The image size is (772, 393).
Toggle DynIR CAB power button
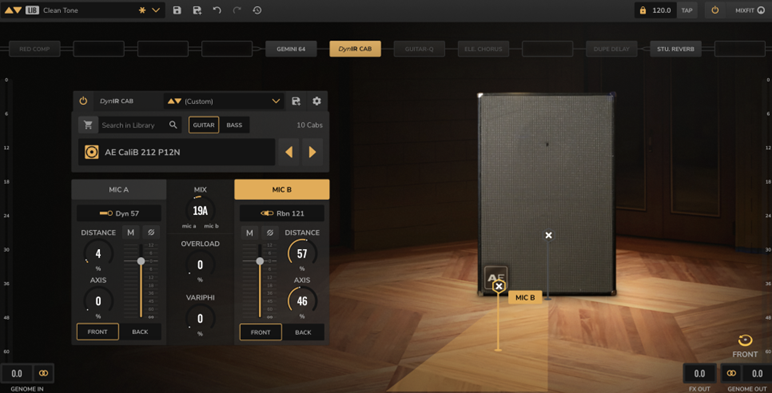click(x=83, y=101)
